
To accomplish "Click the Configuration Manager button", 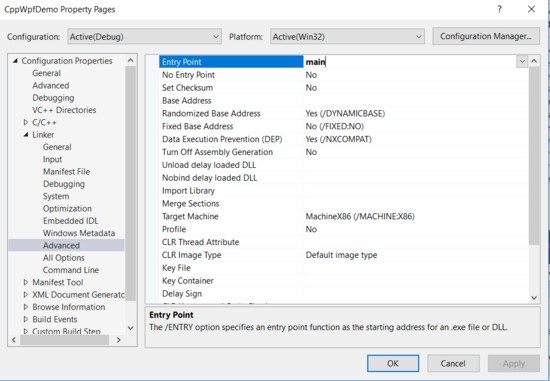I will click(486, 36).
